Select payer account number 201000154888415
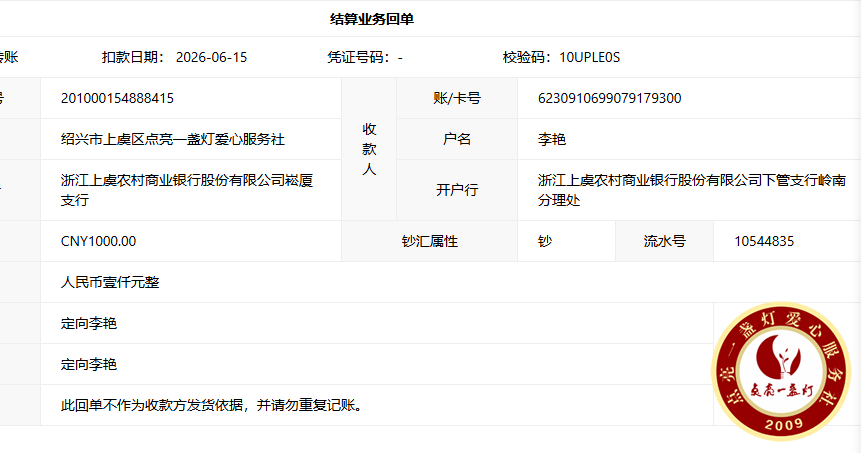861x453 pixels. pos(118,98)
